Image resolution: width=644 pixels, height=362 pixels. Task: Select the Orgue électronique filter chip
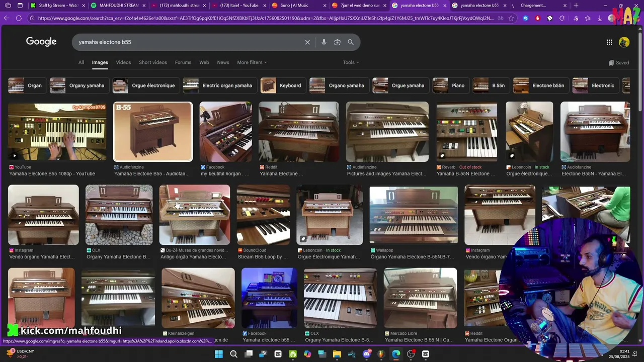(x=146, y=85)
